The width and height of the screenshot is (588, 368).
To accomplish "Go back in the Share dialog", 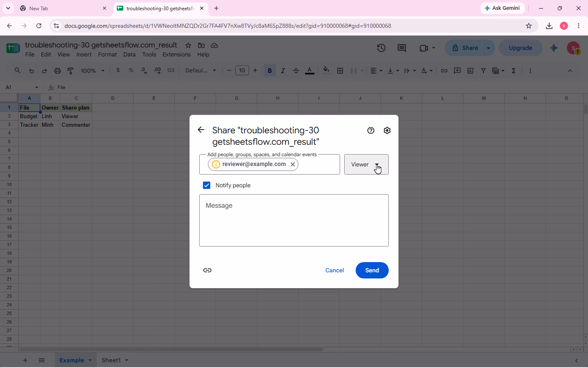I will tap(201, 130).
